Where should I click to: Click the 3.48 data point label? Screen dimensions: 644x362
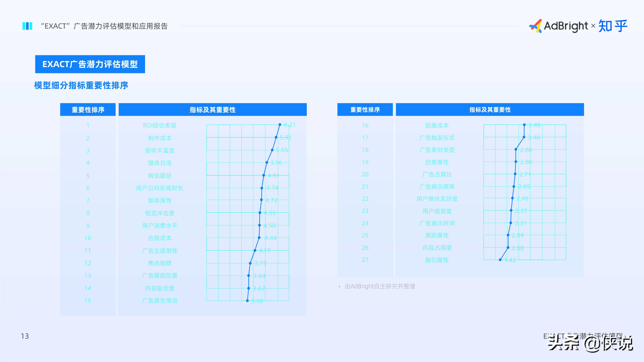pyautogui.click(x=534, y=125)
